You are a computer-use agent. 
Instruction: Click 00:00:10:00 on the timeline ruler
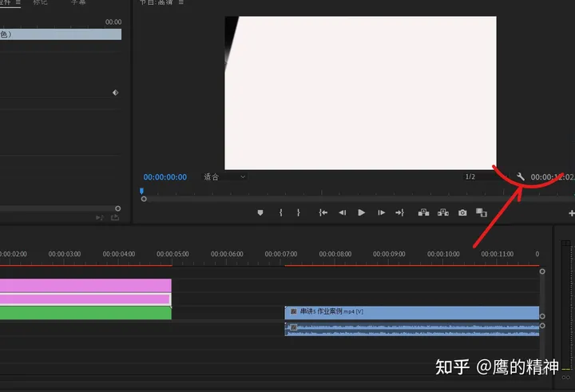(x=443, y=254)
